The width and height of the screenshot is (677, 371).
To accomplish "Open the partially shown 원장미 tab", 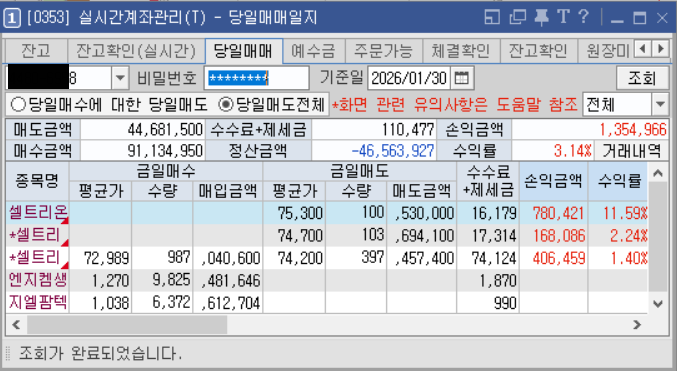I will coord(606,51).
